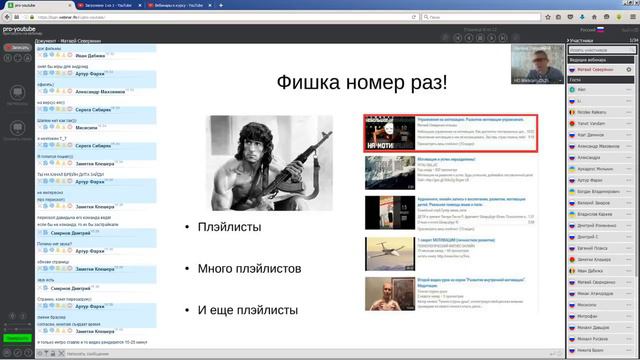The width and height of the screenshot is (640, 360).
Task: Click chat author Иван Дабижа
Action: (x=90, y=56)
